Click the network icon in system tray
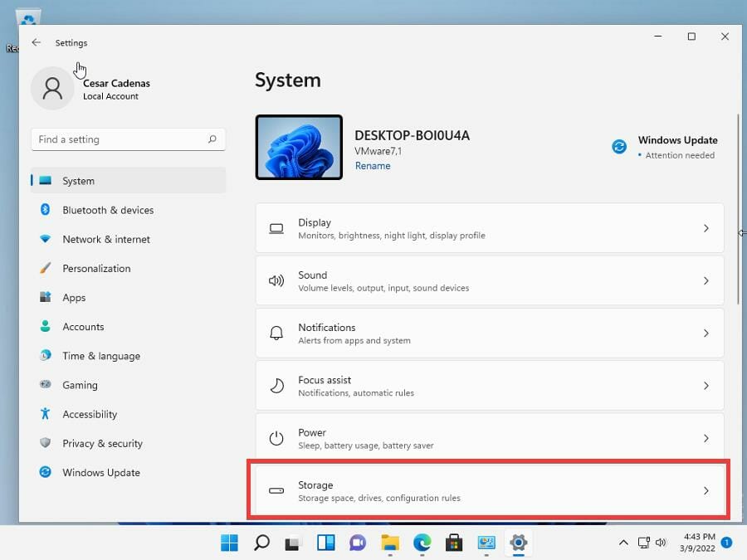 [643, 543]
